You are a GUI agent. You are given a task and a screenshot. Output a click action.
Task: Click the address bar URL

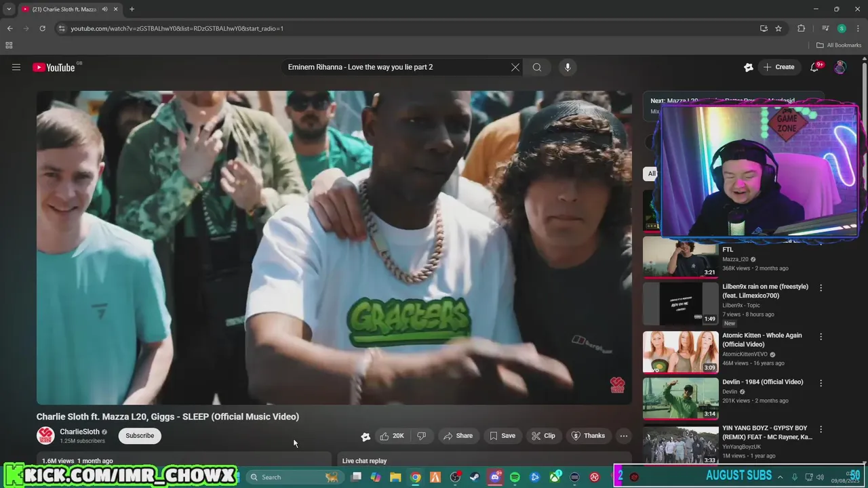tap(177, 28)
